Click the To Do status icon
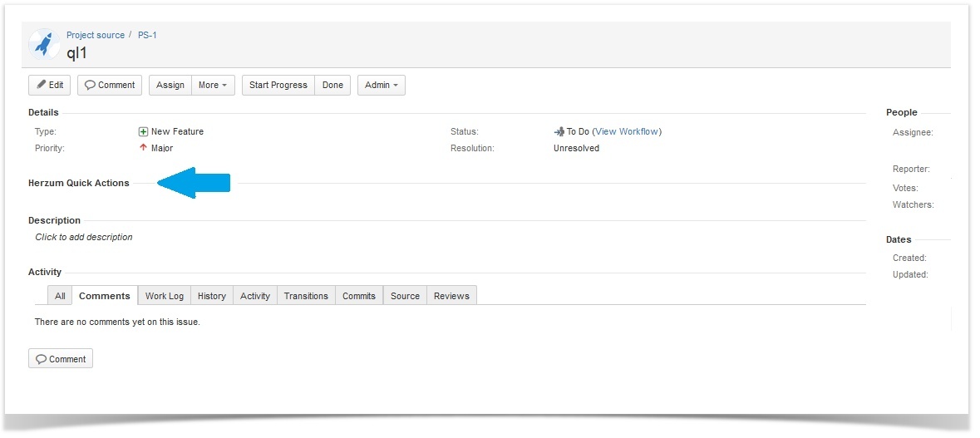 (559, 131)
